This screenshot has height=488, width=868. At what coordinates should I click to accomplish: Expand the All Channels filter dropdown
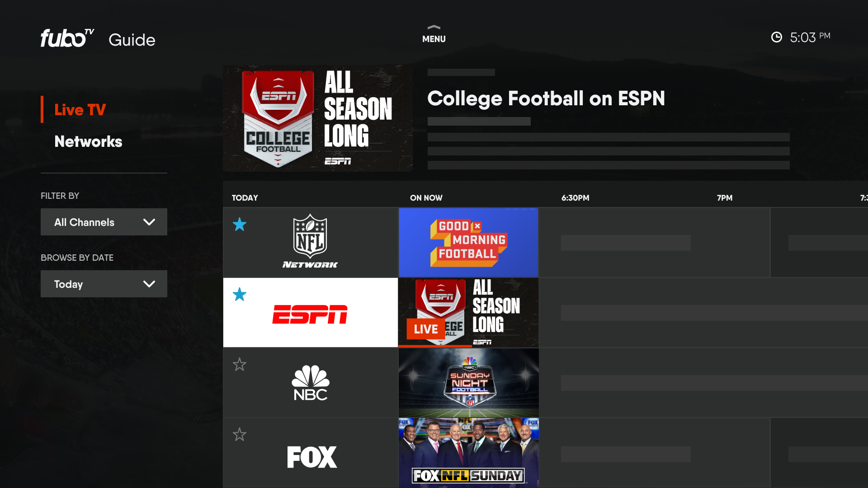103,222
